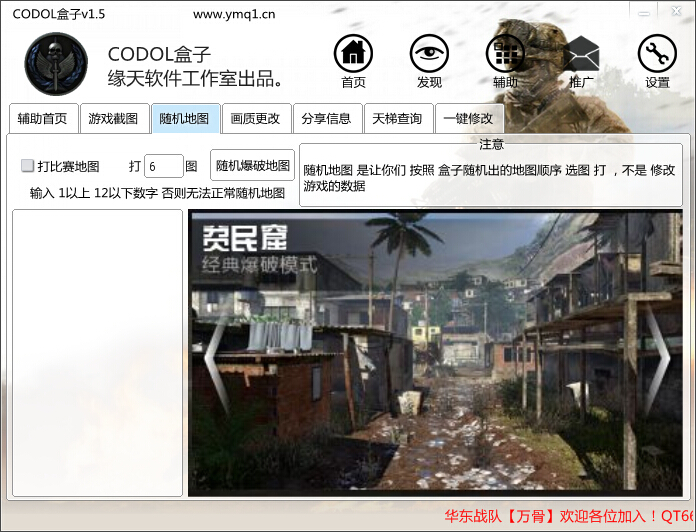Image resolution: width=696 pixels, height=532 pixels.
Task: Enable the 打比赛地图 checkbox
Action: pos(28,166)
